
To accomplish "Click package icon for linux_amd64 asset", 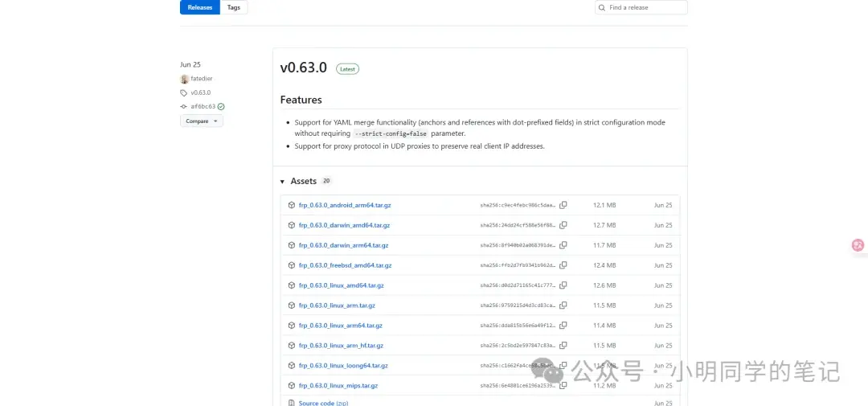I will [292, 285].
